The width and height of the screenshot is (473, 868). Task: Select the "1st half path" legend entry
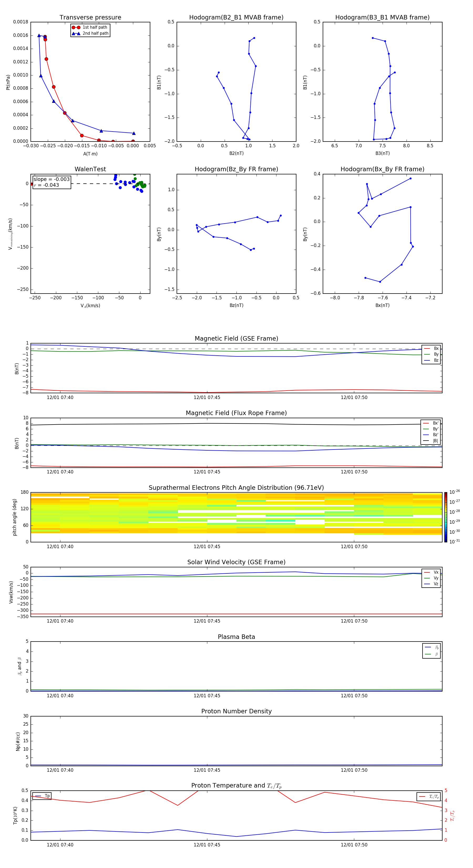[x=90, y=27]
